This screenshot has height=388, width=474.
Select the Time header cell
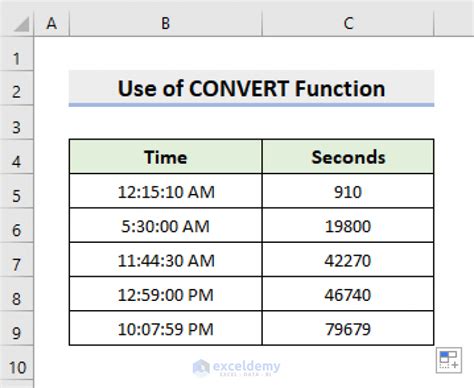(x=166, y=157)
